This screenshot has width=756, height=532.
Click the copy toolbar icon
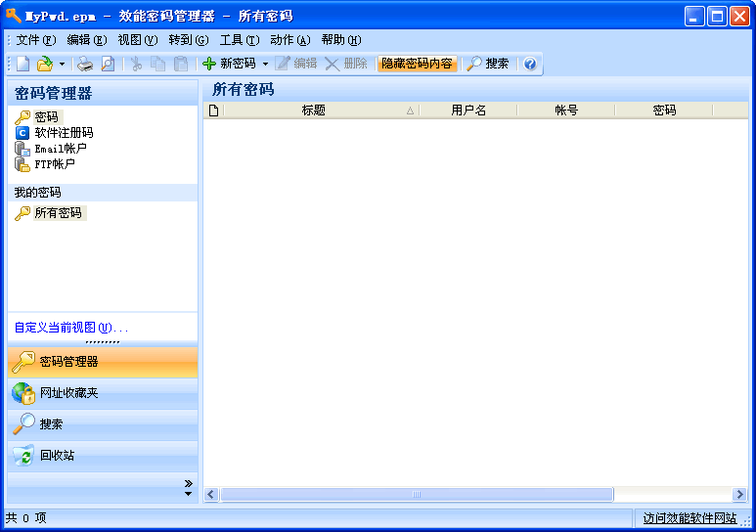(158, 64)
